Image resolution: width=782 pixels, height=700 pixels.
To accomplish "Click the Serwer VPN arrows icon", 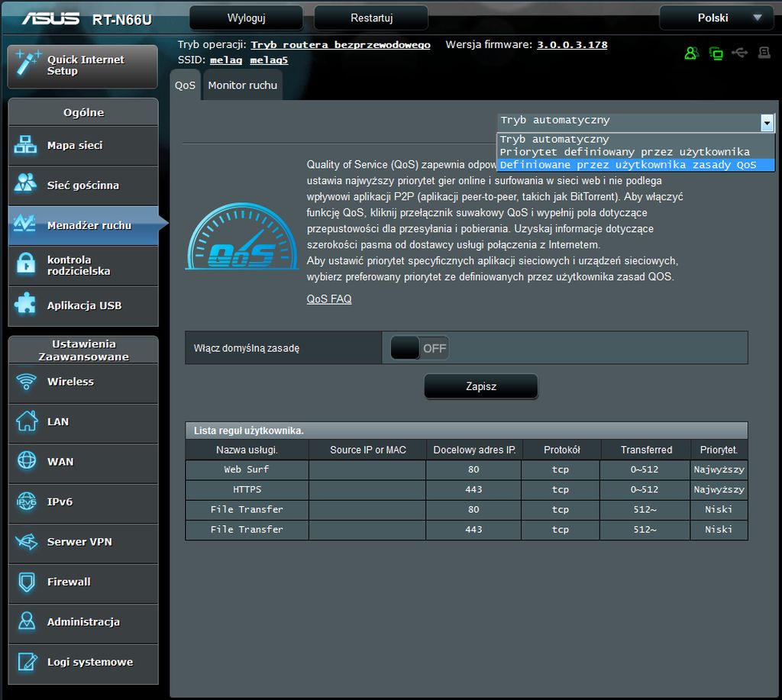I will point(27,541).
